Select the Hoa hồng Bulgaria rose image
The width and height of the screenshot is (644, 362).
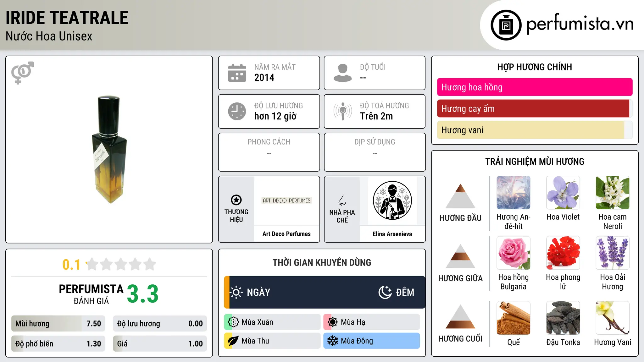(x=514, y=253)
